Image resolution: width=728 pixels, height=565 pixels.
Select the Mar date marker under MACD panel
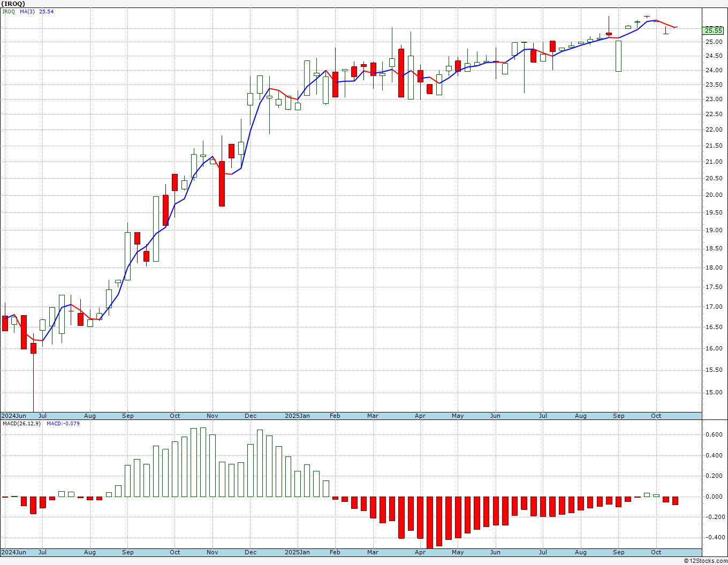coord(373,552)
